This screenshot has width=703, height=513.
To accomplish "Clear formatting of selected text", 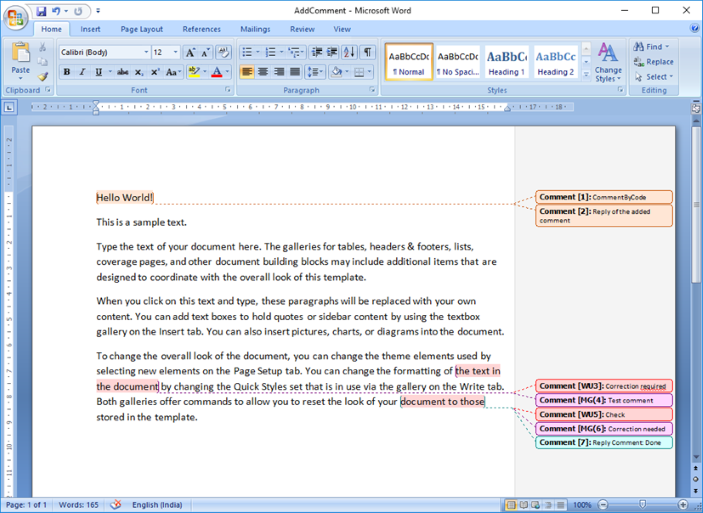I will click(223, 52).
